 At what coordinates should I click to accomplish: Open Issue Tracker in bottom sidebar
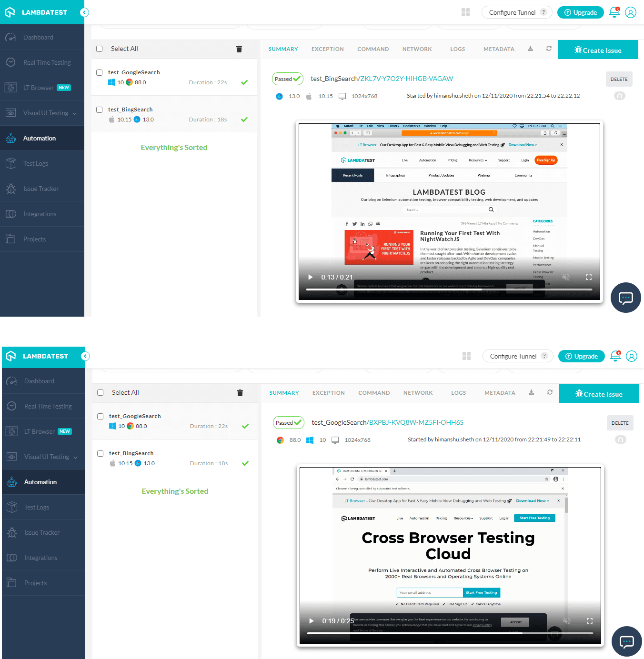43,532
